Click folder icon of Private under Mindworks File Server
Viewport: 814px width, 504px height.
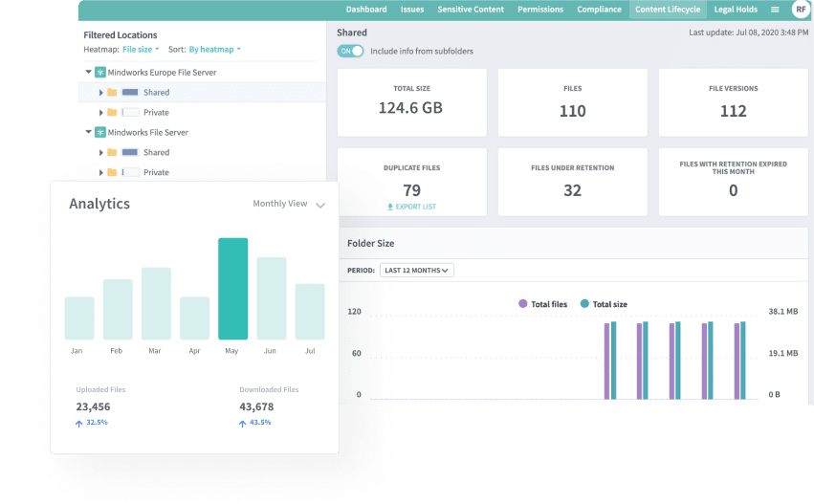(112, 172)
